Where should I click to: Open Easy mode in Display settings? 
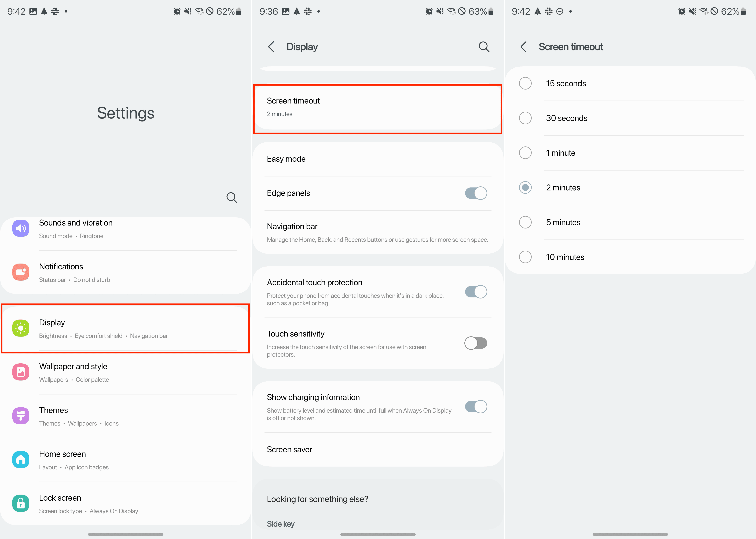click(x=378, y=159)
